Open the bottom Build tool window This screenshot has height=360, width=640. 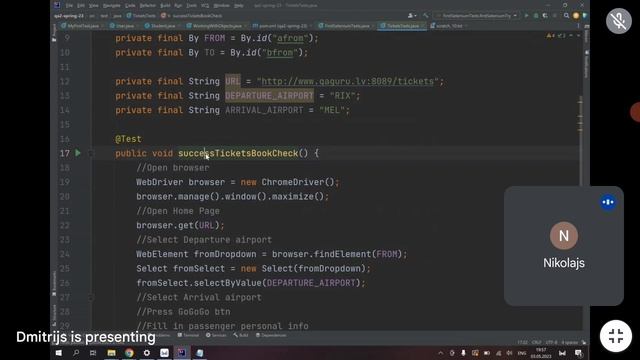[x=241, y=335]
